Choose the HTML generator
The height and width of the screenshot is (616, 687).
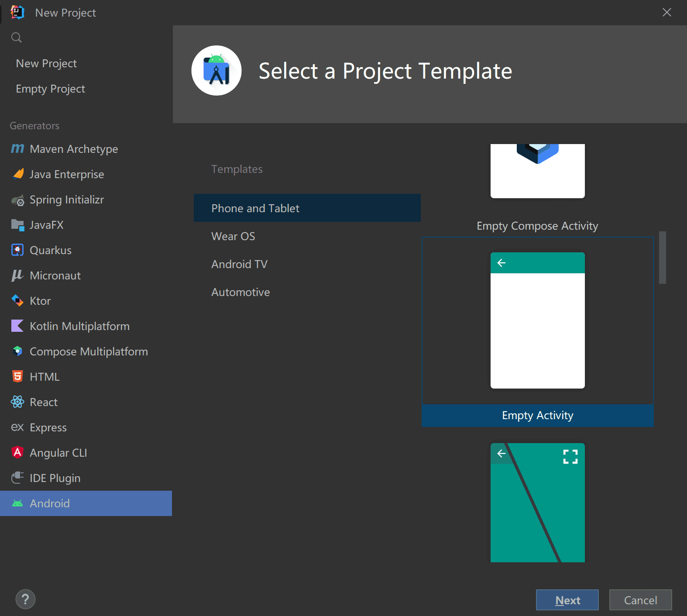point(86,377)
